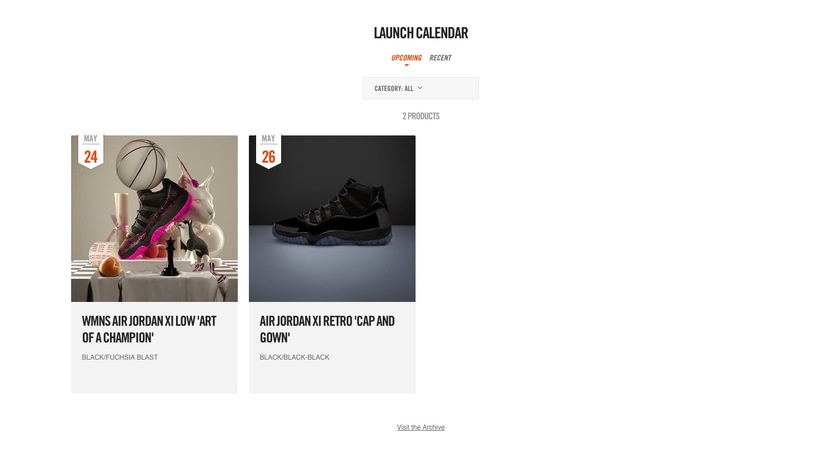Click the black chess piece in first image
The height and width of the screenshot is (459, 840).
(x=170, y=258)
